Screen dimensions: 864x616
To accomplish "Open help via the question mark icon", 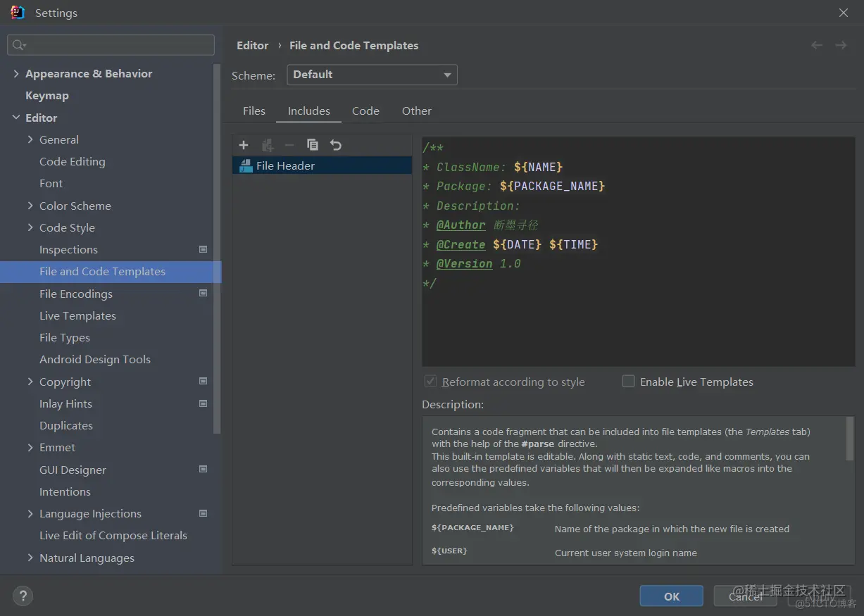I will [23, 597].
